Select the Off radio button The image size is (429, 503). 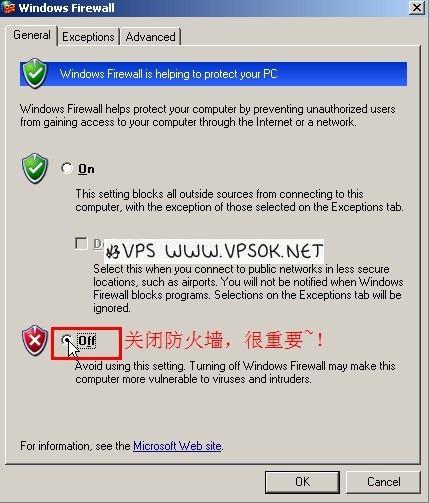[x=67, y=340]
